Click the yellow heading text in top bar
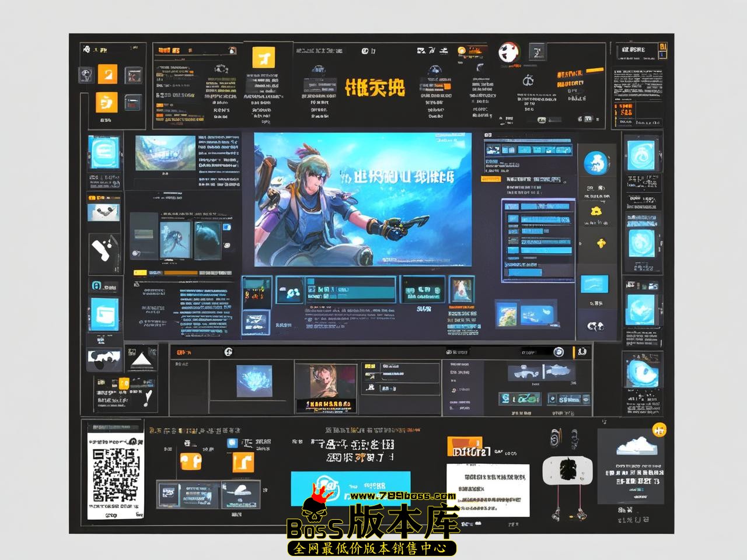The width and height of the screenshot is (747, 560). pyautogui.click(x=374, y=87)
